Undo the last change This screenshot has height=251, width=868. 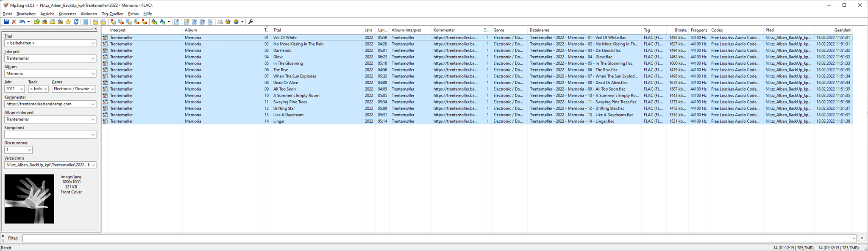pos(22,22)
